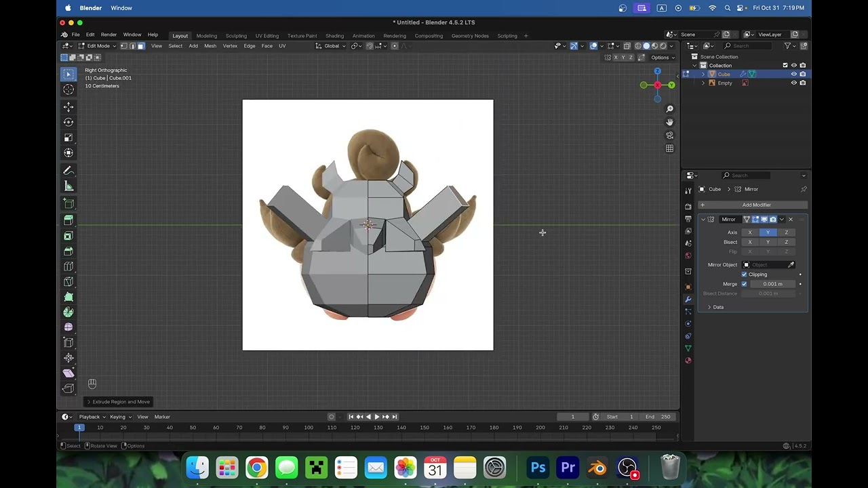This screenshot has height=488, width=868.
Task: Choose the Measure tool
Action: 68,186
